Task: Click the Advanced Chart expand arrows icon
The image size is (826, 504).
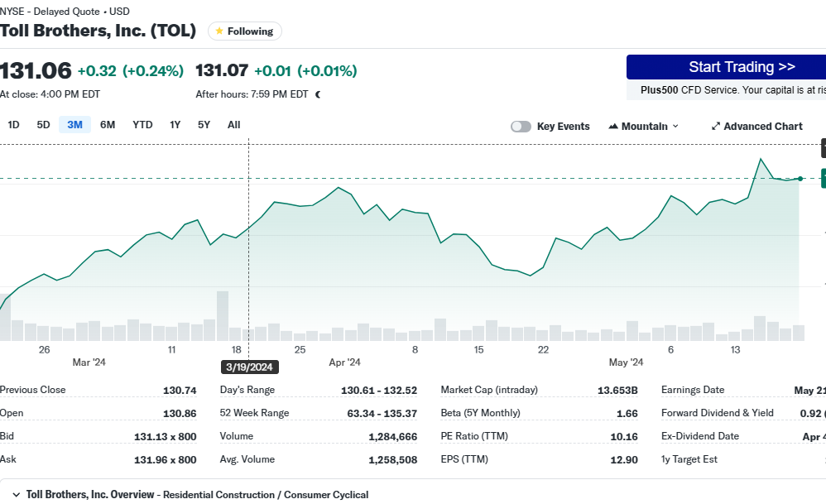Action: pyautogui.click(x=716, y=127)
